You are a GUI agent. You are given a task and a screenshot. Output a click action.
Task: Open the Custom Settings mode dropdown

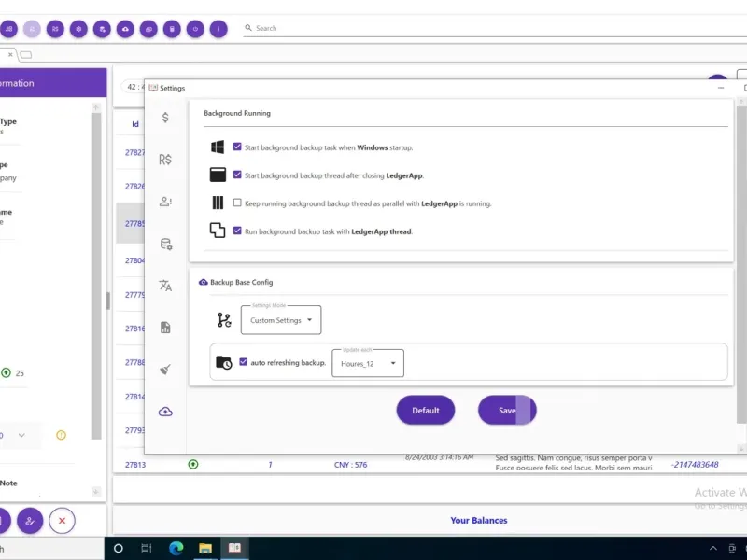coord(281,320)
